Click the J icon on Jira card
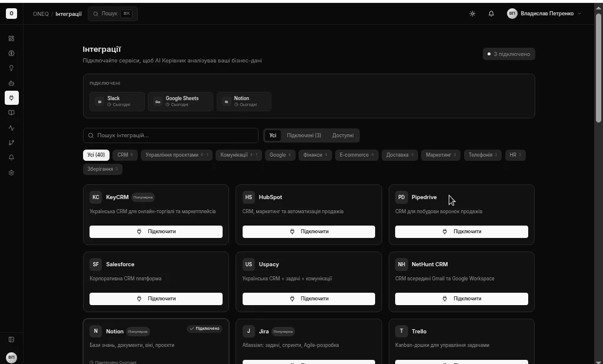The width and height of the screenshot is (603, 364). (249, 331)
